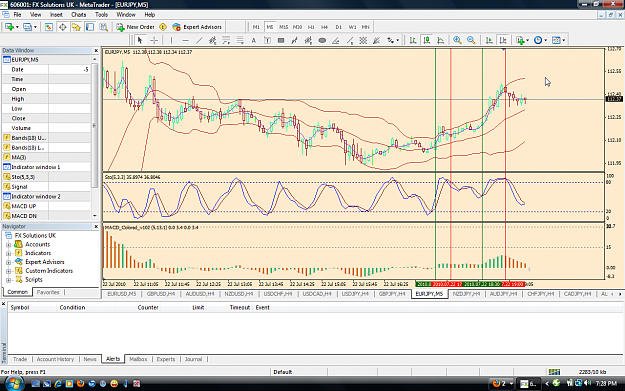Screen dimensions: 625x391
Task: Expand the Expert Advisors tree node
Action: click(x=8, y=262)
